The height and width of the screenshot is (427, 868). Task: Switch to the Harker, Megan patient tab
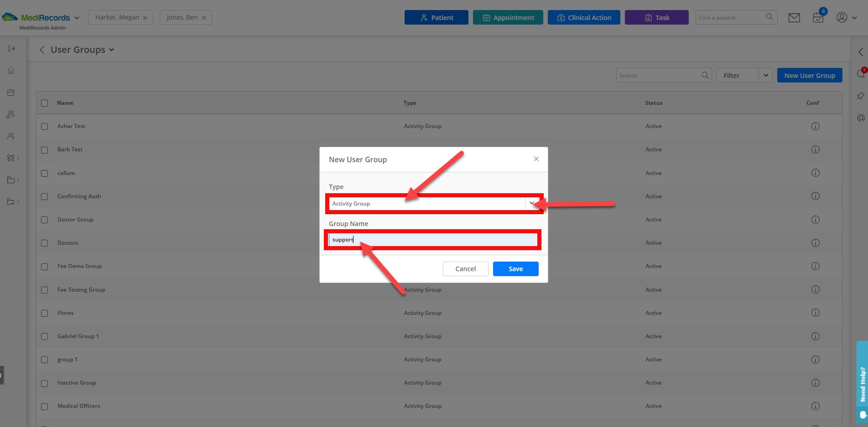116,17
